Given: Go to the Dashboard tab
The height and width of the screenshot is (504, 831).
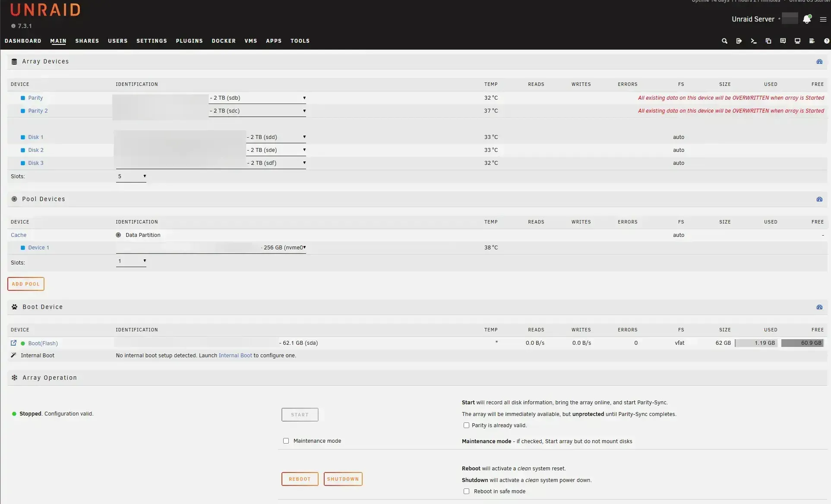Looking at the screenshot, I should (x=23, y=41).
